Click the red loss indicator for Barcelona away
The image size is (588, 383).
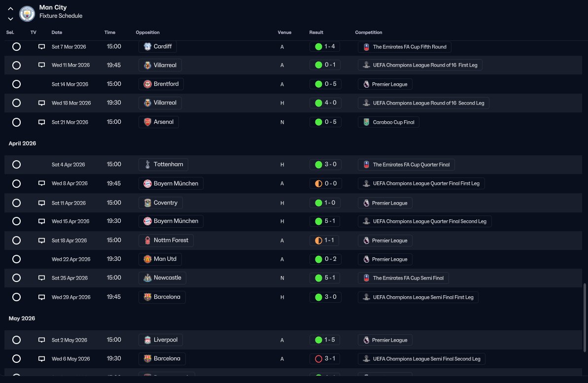[318, 359]
